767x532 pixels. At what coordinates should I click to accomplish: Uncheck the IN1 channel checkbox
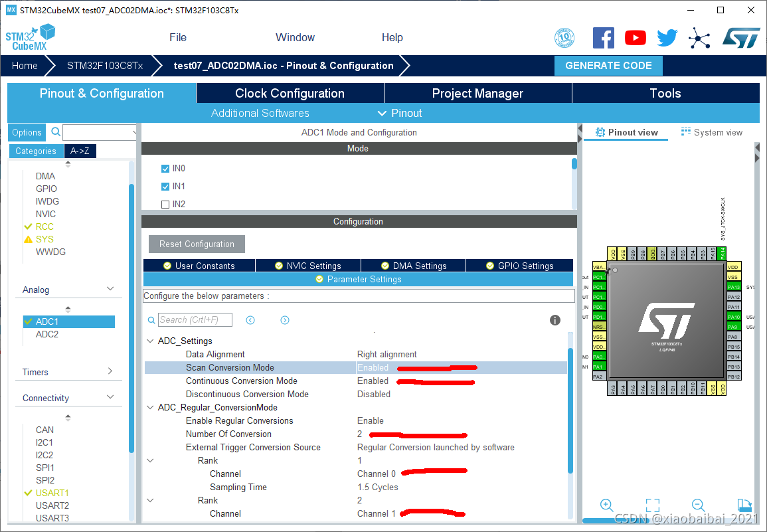(165, 187)
